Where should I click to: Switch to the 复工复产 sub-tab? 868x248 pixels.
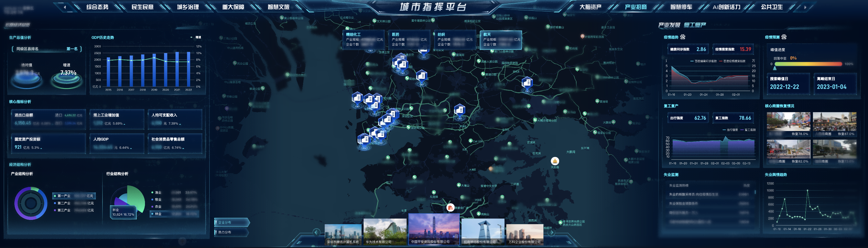(695, 25)
